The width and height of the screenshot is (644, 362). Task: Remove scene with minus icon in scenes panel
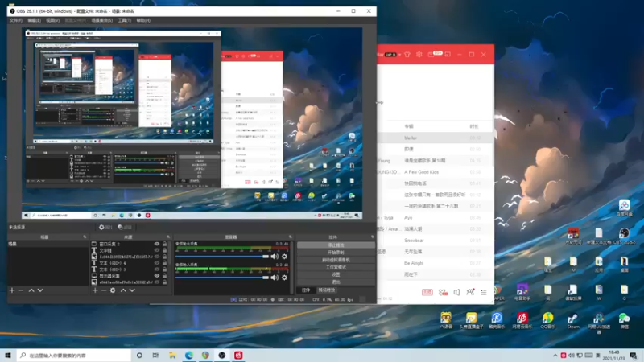[x=21, y=290]
